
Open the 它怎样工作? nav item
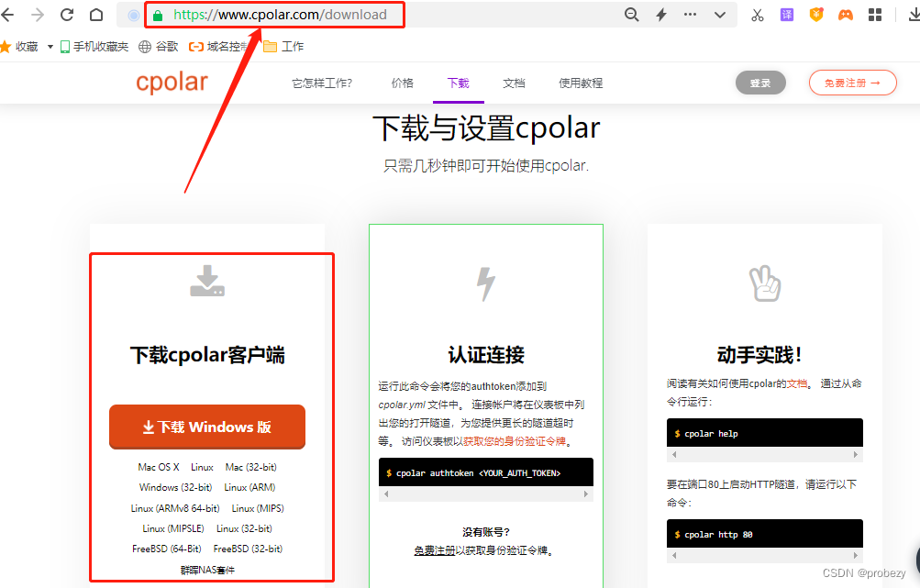pos(322,83)
